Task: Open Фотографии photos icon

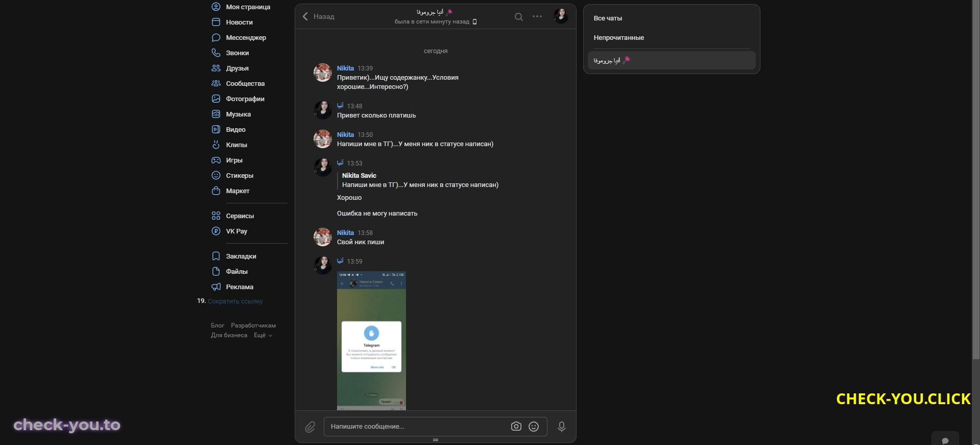Action: (216, 99)
